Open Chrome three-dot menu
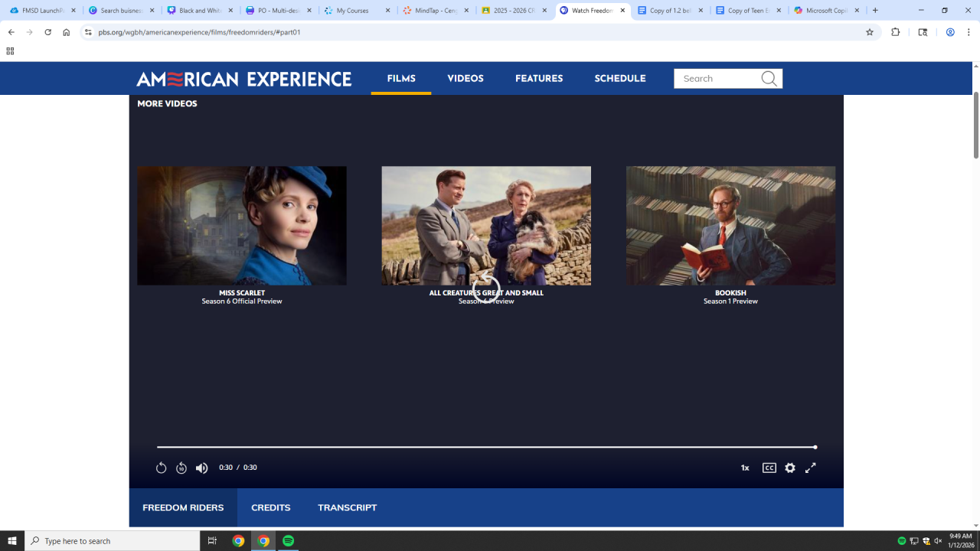This screenshot has width=980, height=551. [969, 32]
